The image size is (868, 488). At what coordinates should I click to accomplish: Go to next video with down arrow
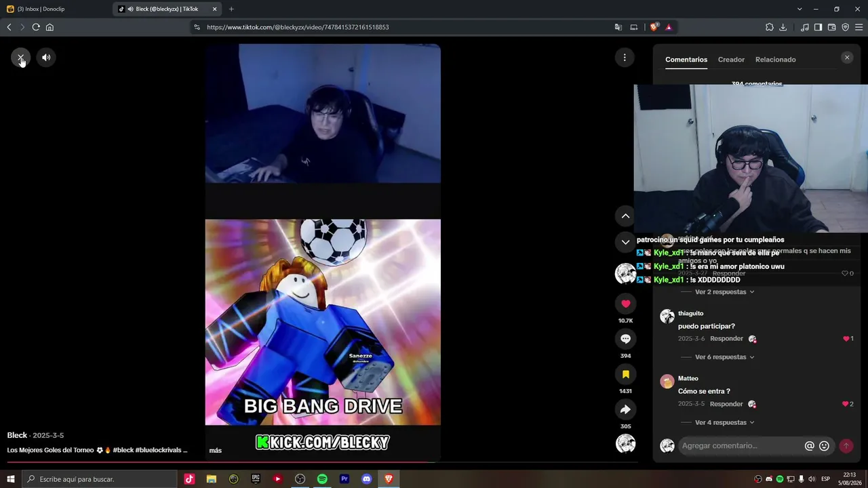(x=625, y=242)
